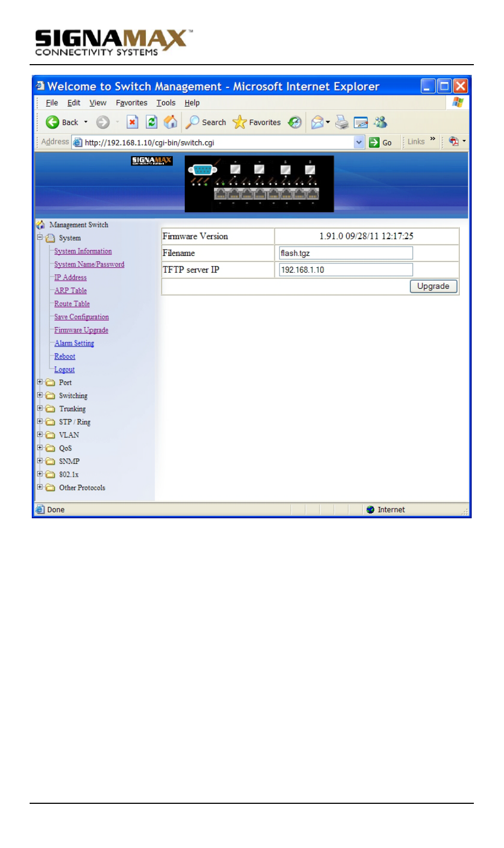Viewport: 504px width, 848px height.
Task: Click the PDF converter toolbar icon
Action: (454, 141)
